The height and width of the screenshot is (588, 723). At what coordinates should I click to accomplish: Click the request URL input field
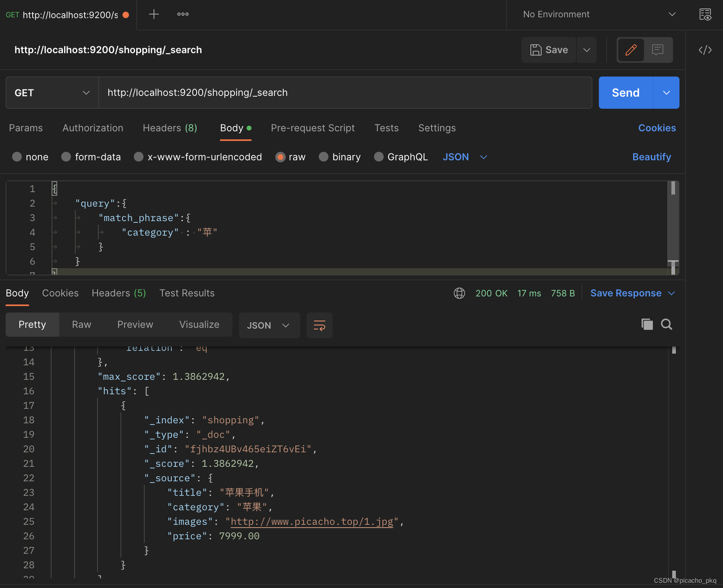(345, 93)
